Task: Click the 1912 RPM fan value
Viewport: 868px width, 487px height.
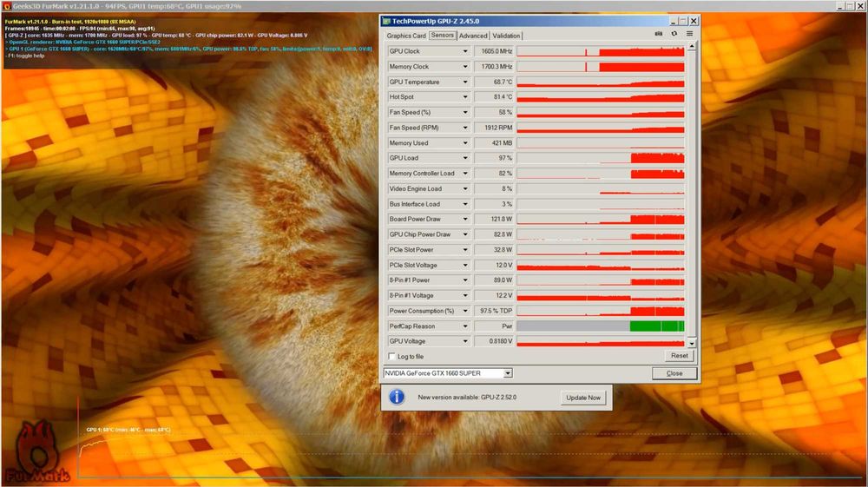Action: click(494, 128)
